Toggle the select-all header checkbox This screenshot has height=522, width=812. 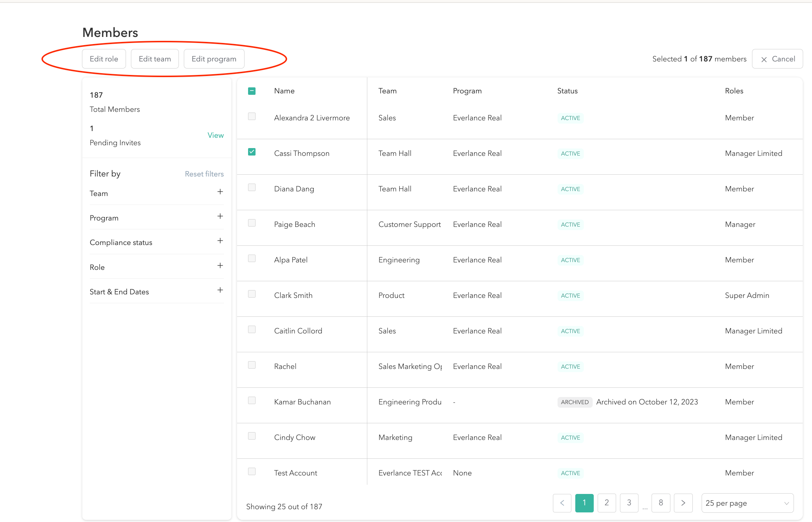252,91
